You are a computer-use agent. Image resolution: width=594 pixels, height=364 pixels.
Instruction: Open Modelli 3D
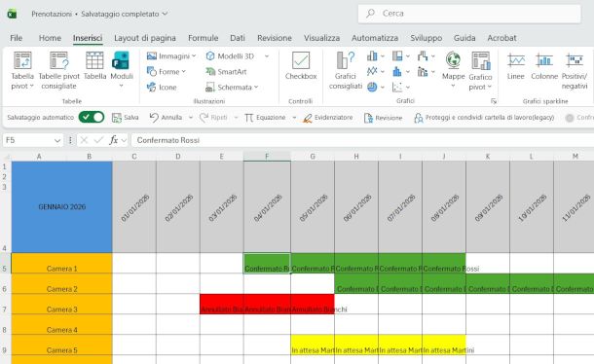[x=231, y=56]
